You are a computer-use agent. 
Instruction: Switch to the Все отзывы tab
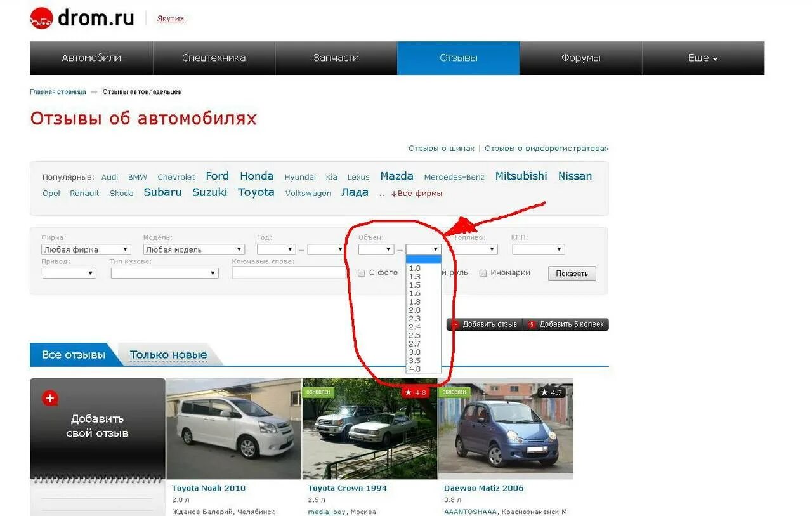74,355
